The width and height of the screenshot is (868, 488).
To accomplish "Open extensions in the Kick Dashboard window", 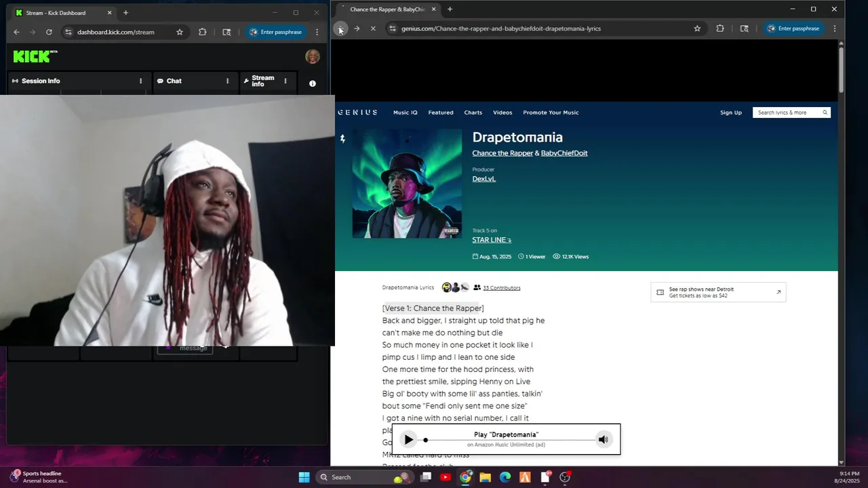I will pyautogui.click(x=202, y=32).
